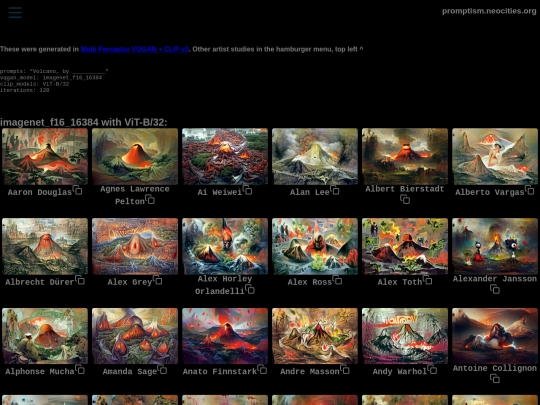Click copy icon beside Andy Warhol
540x405 pixels.
pos(432,370)
